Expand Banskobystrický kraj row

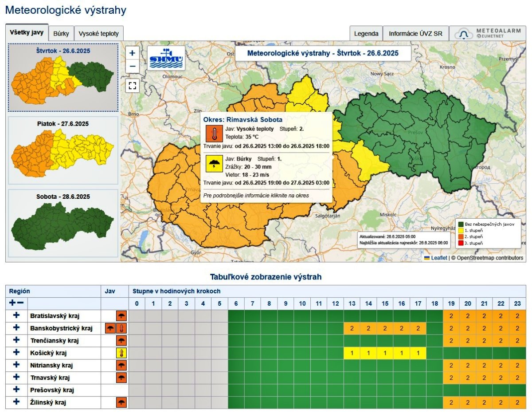coord(16,328)
